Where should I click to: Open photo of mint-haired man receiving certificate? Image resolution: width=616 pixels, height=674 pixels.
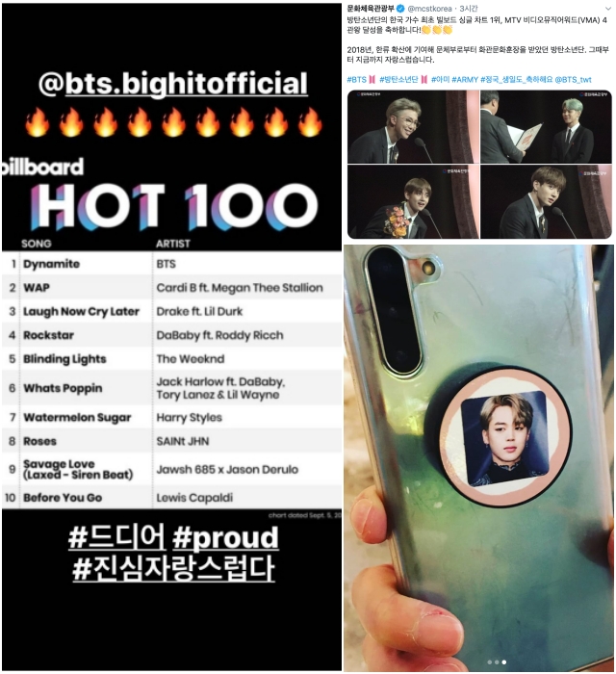pyautogui.click(x=546, y=127)
